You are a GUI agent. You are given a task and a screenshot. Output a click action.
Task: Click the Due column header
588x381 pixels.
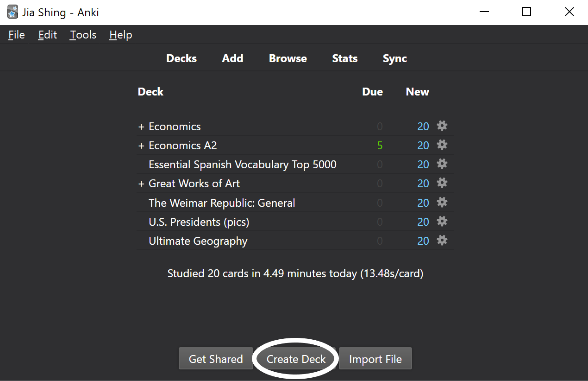pos(372,92)
